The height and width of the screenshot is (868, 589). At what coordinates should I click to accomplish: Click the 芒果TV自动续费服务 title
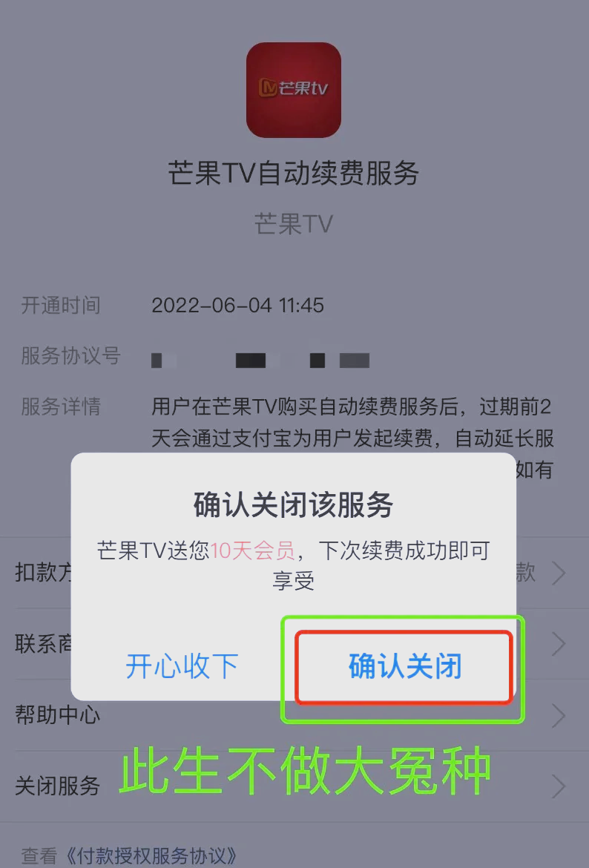click(294, 174)
